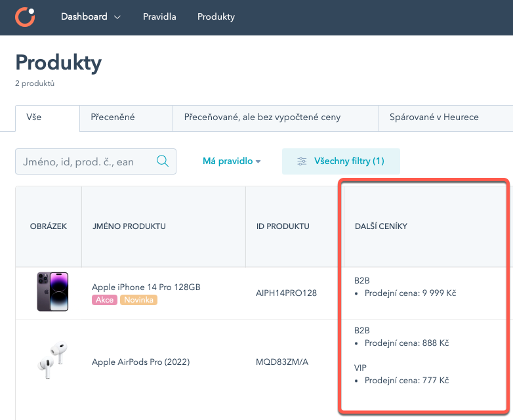This screenshot has height=420, width=513.
Task: Click the magnifier icon in search box
Action: click(x=163, y=161)
